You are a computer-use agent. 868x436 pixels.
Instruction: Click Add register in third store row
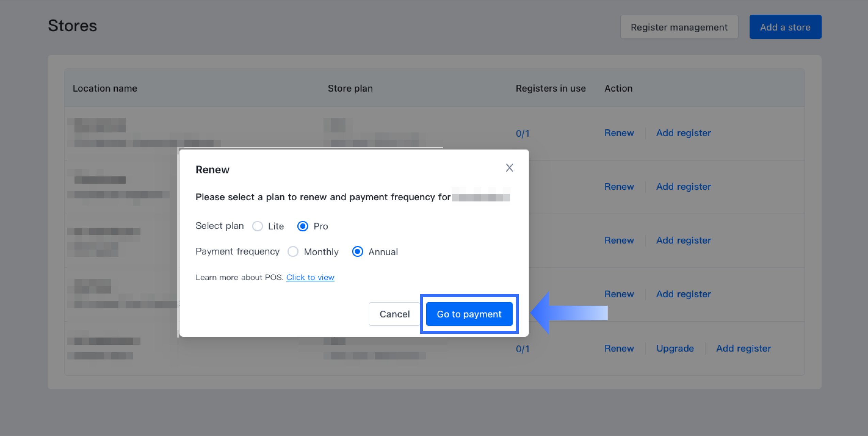[683, 241]
